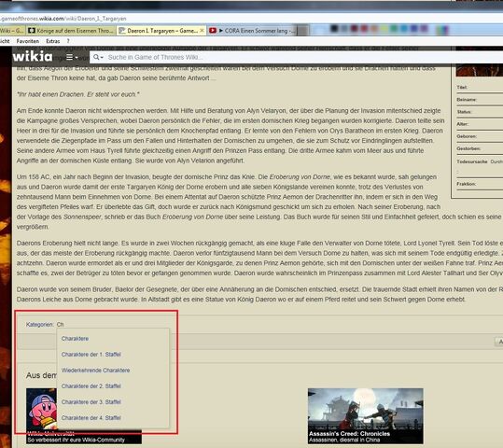Select Charaktere der 4. Staffel suggestion
Image resolution: width=503 pixels, height=448 pixels.
click(x=91, y=418)
